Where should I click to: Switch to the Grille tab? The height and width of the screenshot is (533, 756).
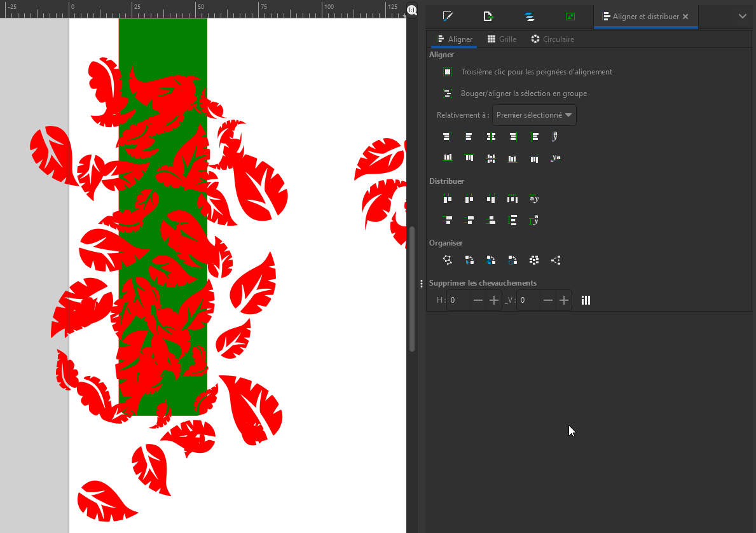tap(502, 39)
